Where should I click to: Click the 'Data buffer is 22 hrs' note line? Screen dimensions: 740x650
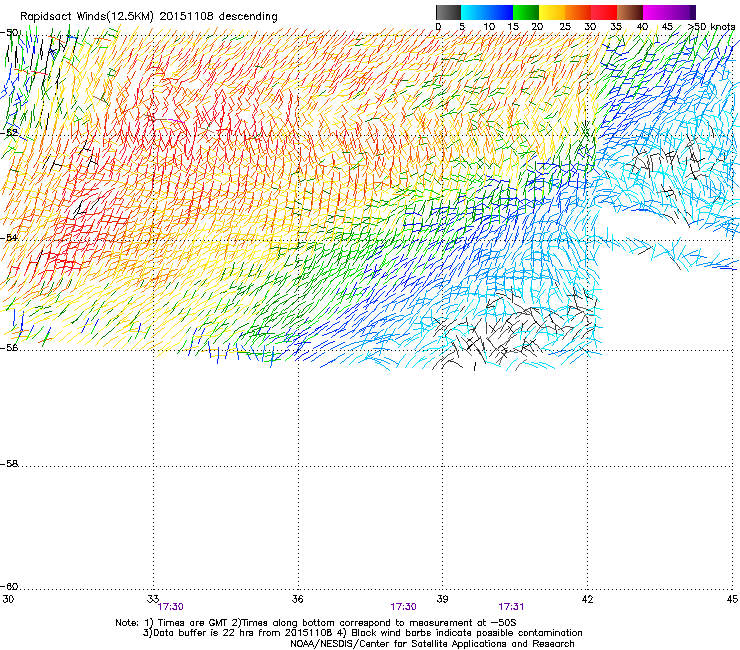[x=362, y=633]
